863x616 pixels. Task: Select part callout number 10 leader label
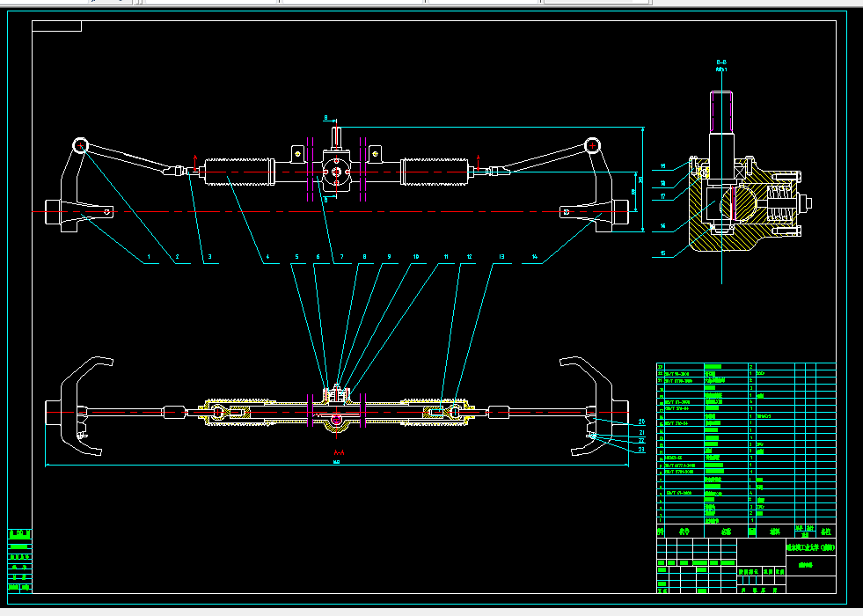point(416,257)
